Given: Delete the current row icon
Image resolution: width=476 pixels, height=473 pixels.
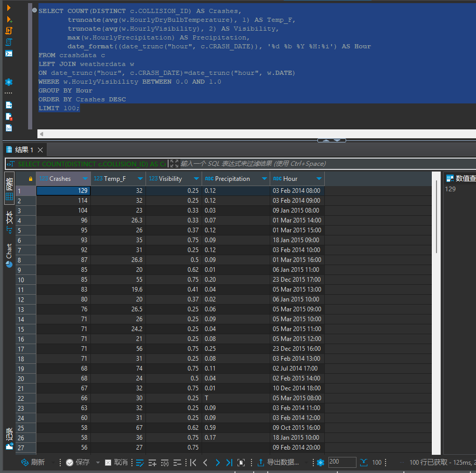Looking at the screenshot, I should point(177,463).
